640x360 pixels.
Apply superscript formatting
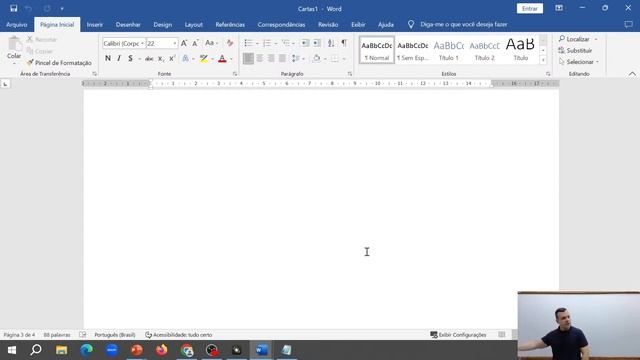pos(172,59)
